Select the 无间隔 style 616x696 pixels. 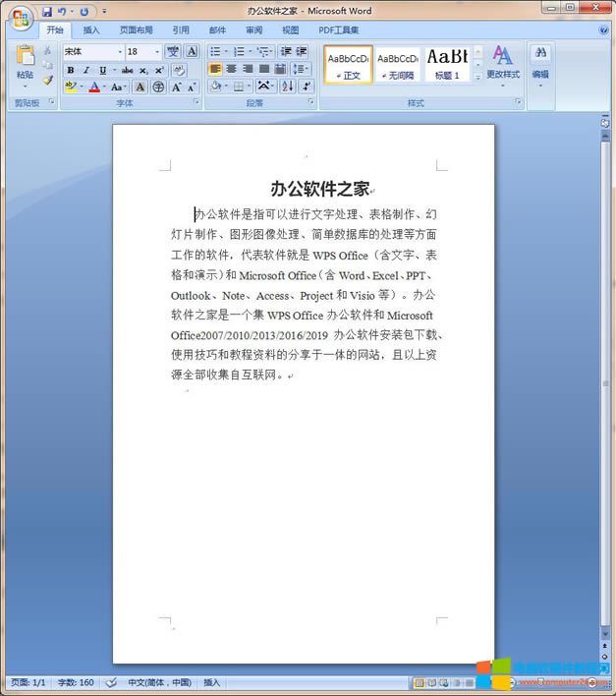398,64
